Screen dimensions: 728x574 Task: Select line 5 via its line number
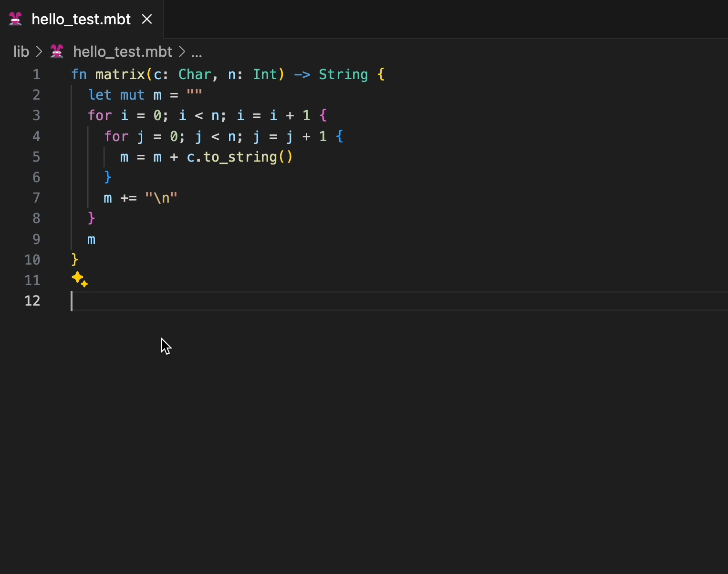(36, 157)
